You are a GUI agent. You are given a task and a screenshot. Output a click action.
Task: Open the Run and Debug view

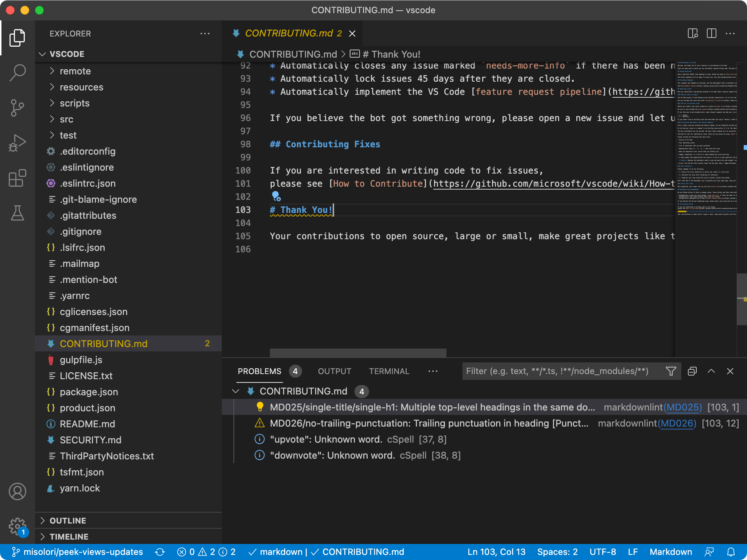pos(17,143)
